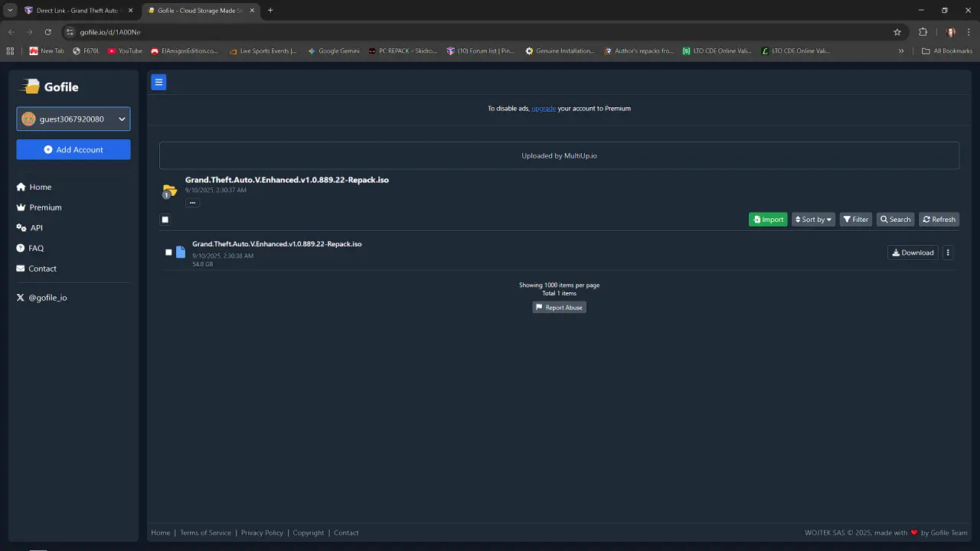Open the @gofile_io X link in the sidebar
This screenshot has width=980, height=551.
[x=42, y=298]
